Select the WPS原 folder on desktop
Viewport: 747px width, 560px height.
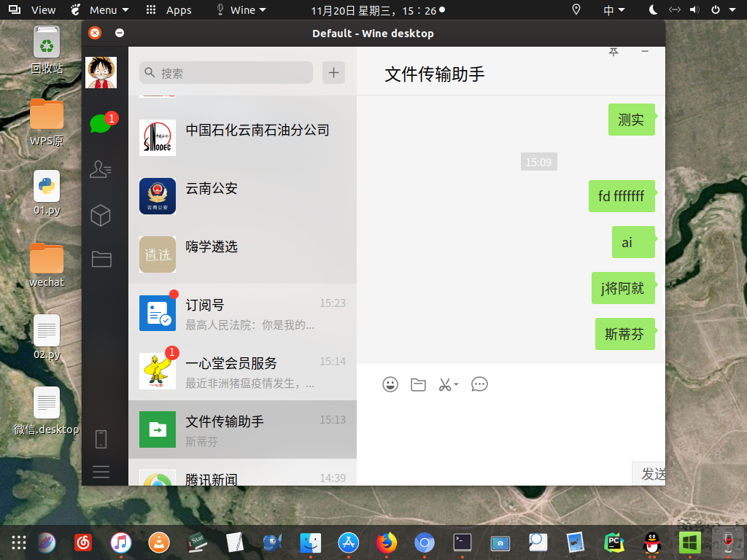click(x=47, y=122)
